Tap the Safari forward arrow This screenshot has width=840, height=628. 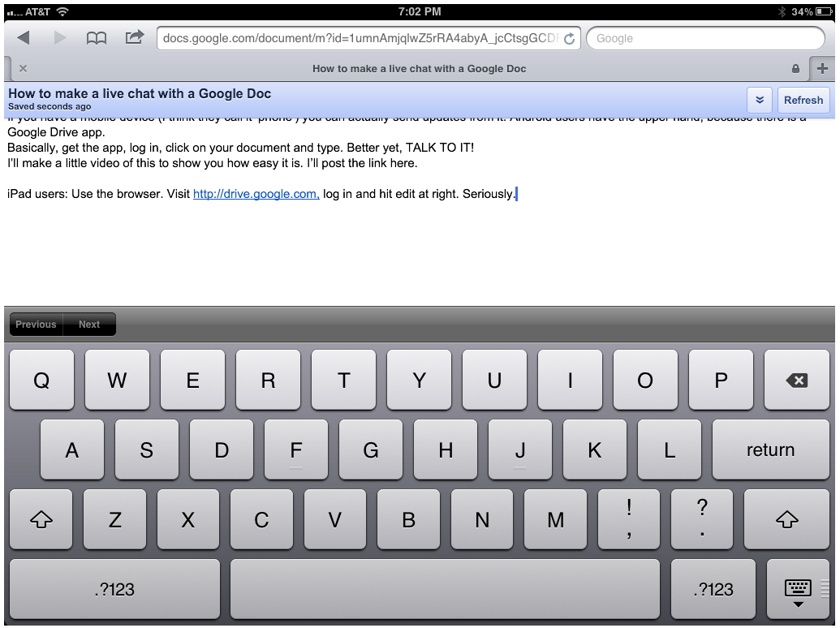tap(60, 38)
